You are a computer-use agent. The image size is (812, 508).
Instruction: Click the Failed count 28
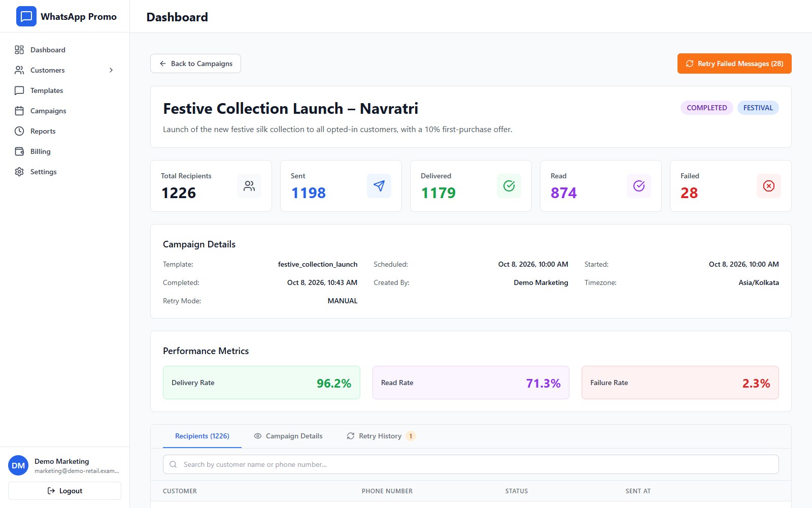689,193
